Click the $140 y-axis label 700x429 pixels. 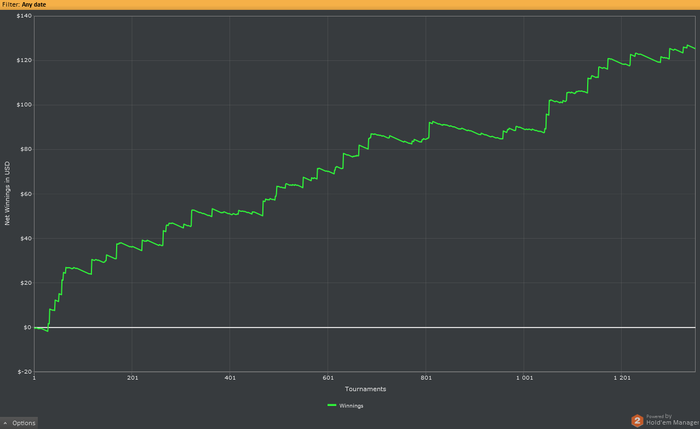click(24, 16)
